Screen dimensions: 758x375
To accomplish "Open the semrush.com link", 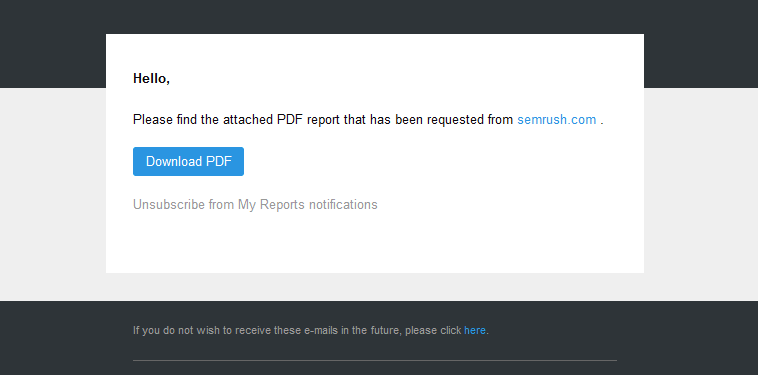I will pos(556,120).
